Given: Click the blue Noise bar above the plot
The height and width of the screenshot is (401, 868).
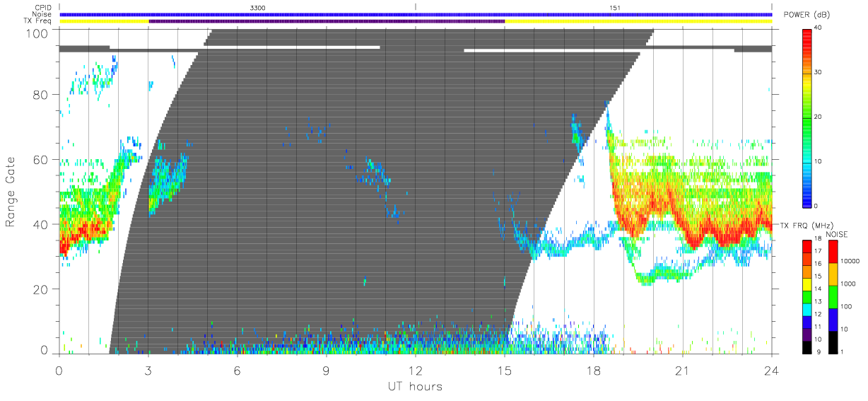Looking at the screenshot, I should click(x=416, y=14).
